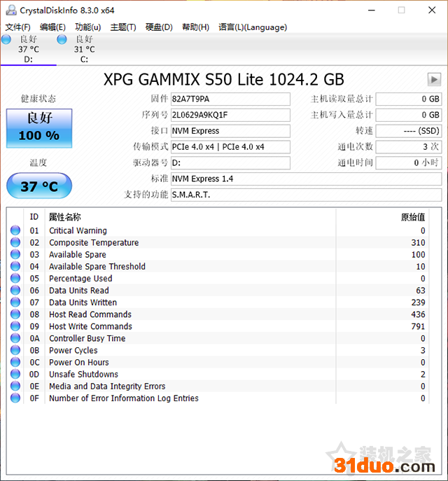Click status orb of Data Units Read
448x481 pixels.
point(15,290)
